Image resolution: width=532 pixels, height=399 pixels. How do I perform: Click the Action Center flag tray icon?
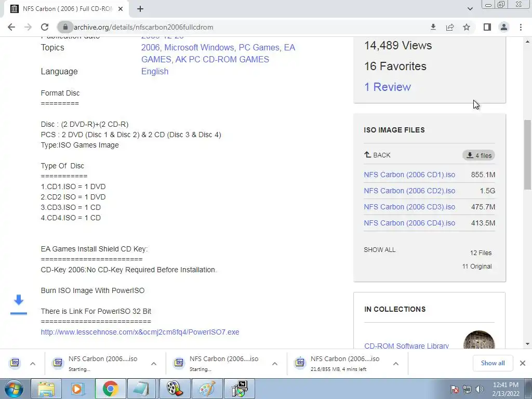pos(455,389)
